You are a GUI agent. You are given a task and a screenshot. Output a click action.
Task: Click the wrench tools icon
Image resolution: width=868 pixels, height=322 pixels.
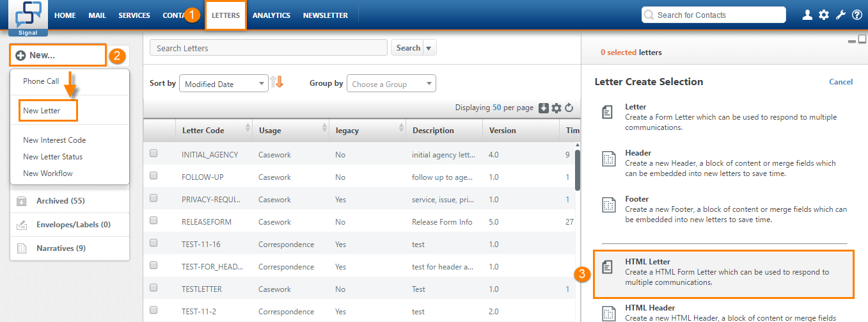tap(841, 15)
